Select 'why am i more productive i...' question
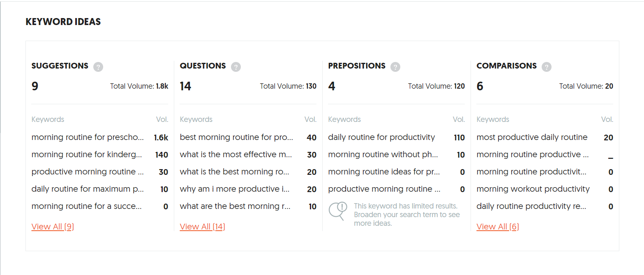Viewport: 644px width, 275px height. click(x=235, y=189)
